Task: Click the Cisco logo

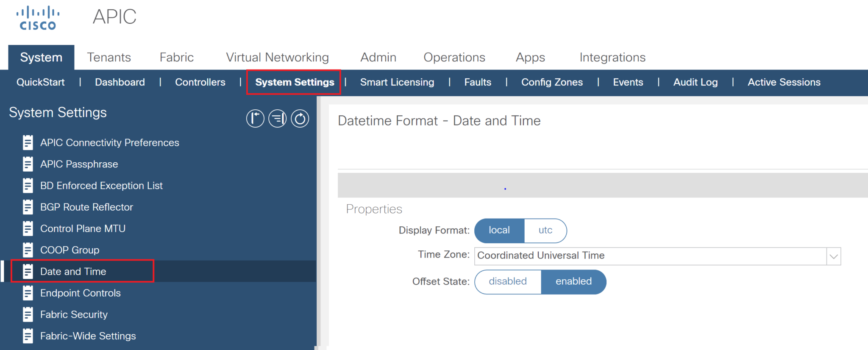Action: [38, 18]
